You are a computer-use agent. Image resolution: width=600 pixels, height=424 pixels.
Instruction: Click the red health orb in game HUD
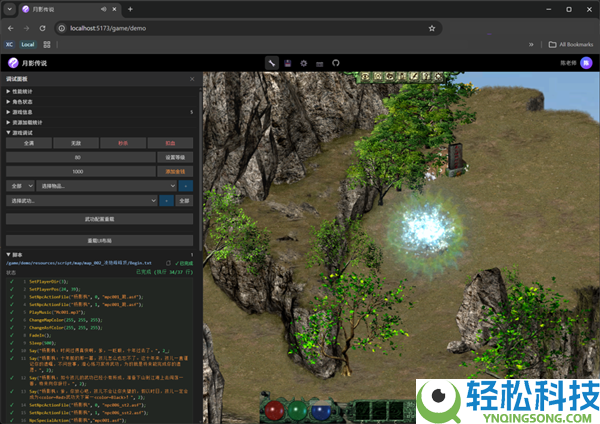(x=274, y=411)
